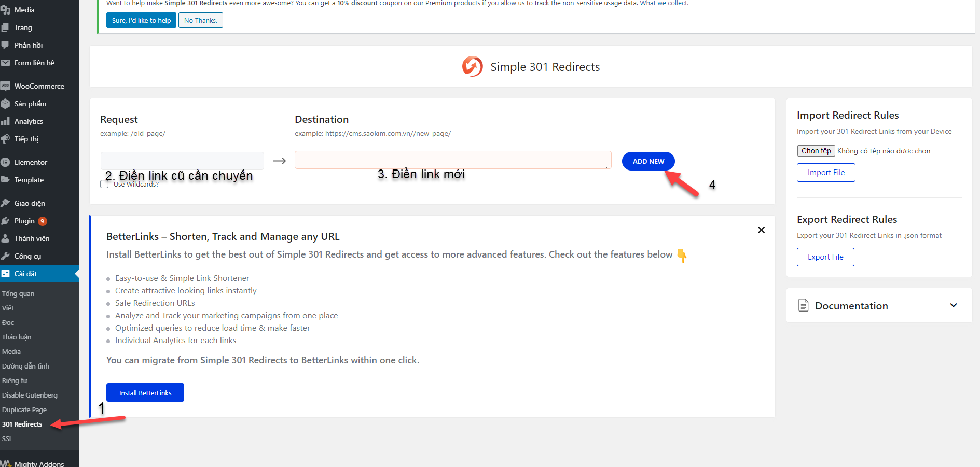The height and width of the screenshot is (467, 980).
Task: Click the Export File button
Action: 825,257
